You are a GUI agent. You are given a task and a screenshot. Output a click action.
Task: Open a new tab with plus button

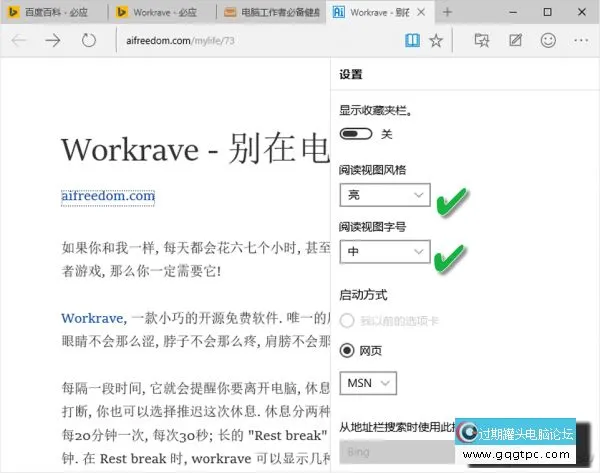(447, 12)
